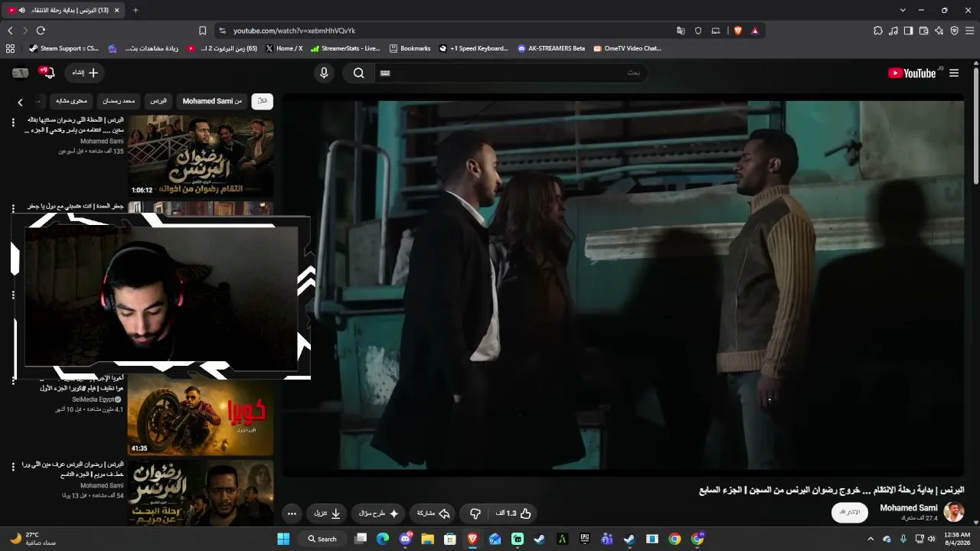Viewport: 980px width, 551px height.
Task: Dislike the video with thumbs down
Action: coord(475,514)
